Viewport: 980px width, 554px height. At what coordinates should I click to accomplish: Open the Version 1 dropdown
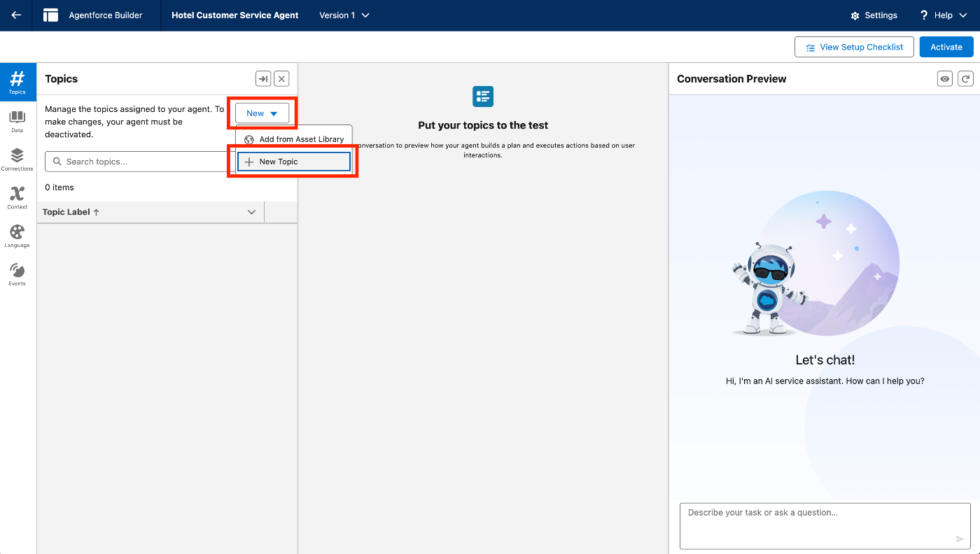pyautogui.click(x=344, y=15)
